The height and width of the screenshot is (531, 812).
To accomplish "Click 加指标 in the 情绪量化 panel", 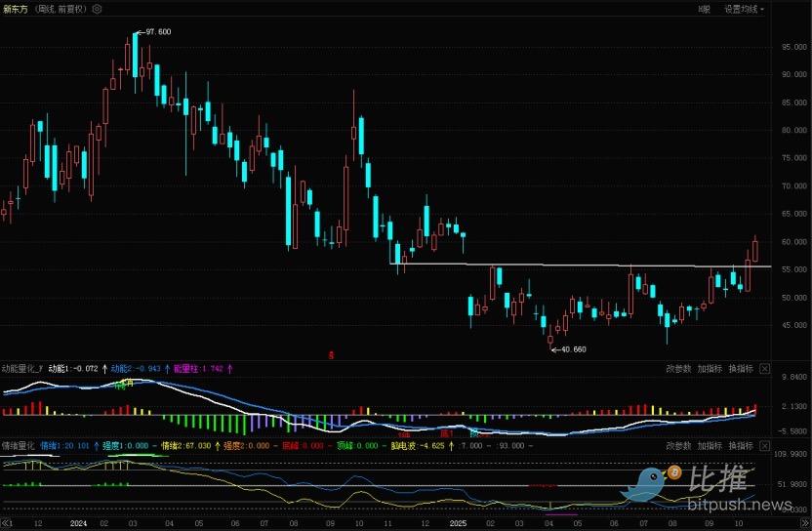I will [x=710, y=445].
